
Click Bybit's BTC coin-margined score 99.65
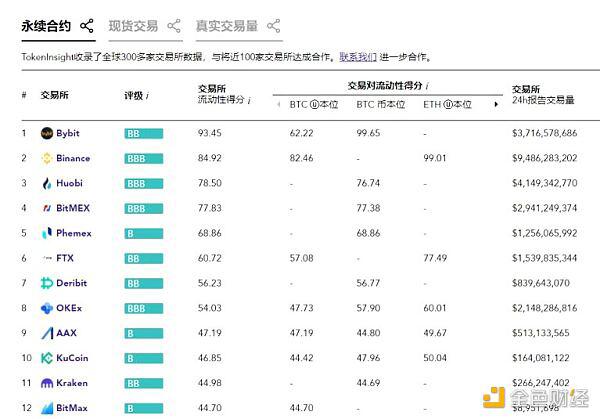(368, 133)
